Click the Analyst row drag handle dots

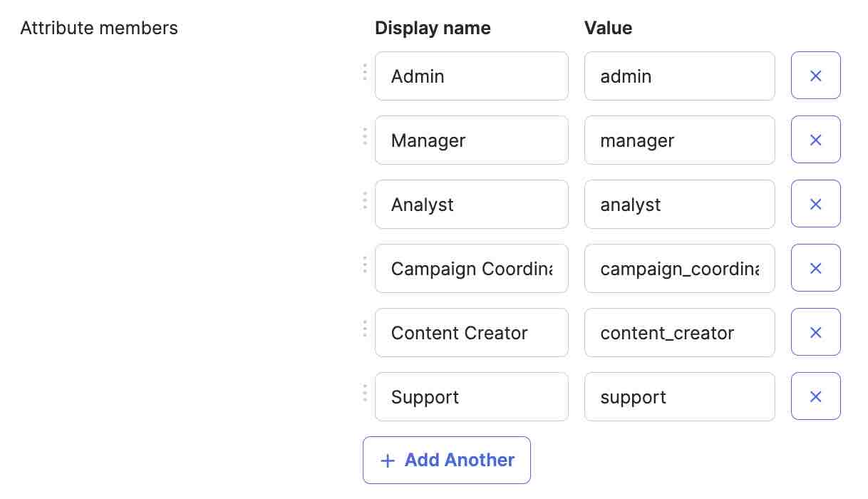[364, 200]
